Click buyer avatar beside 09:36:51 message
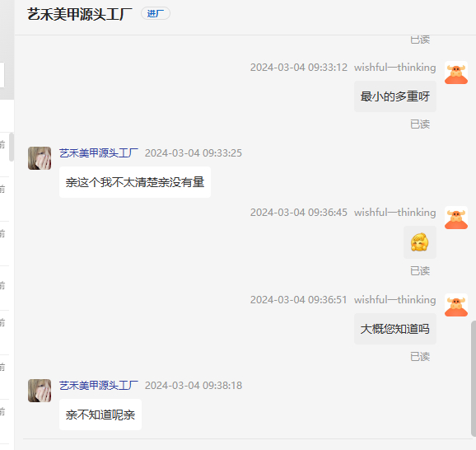The image size is (476, 450). (x=456, y=305)
